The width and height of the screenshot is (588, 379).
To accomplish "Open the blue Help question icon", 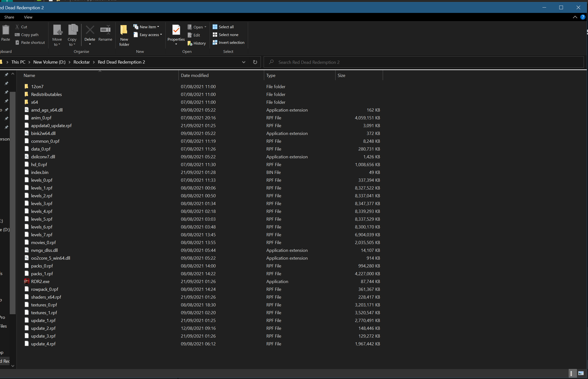I will tap(582, 17).
